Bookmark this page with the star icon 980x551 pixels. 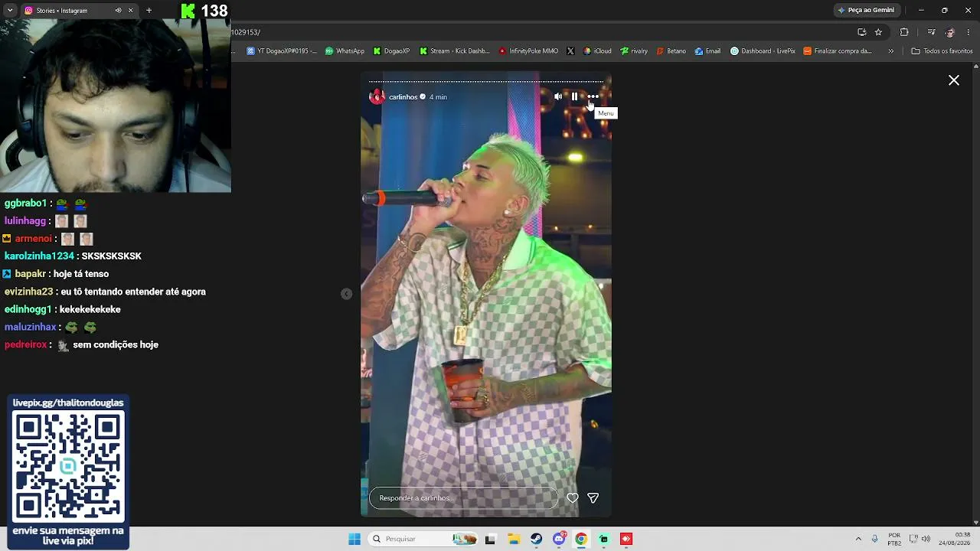[x=878, y=32]
